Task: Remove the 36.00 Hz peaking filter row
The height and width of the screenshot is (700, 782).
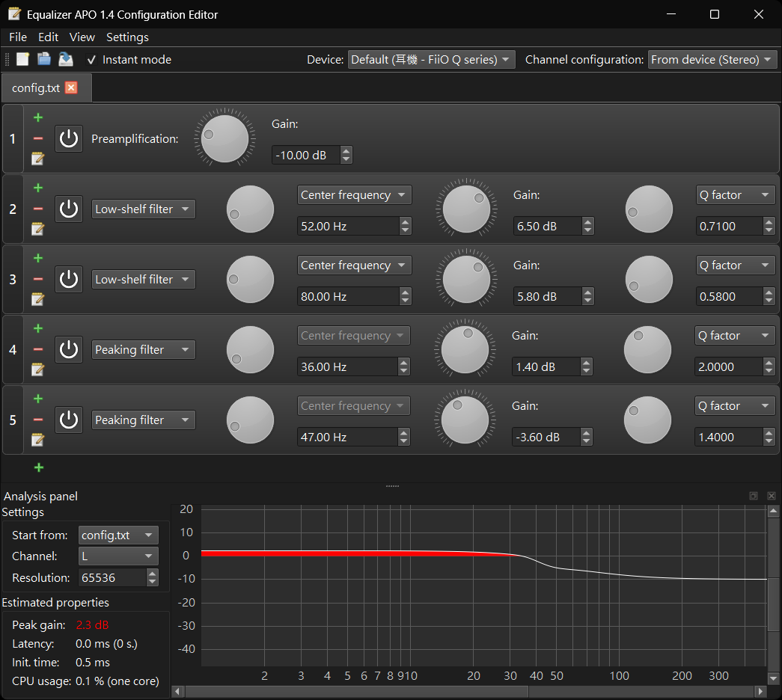Action: pyautogui.click(x=38, y=349)
